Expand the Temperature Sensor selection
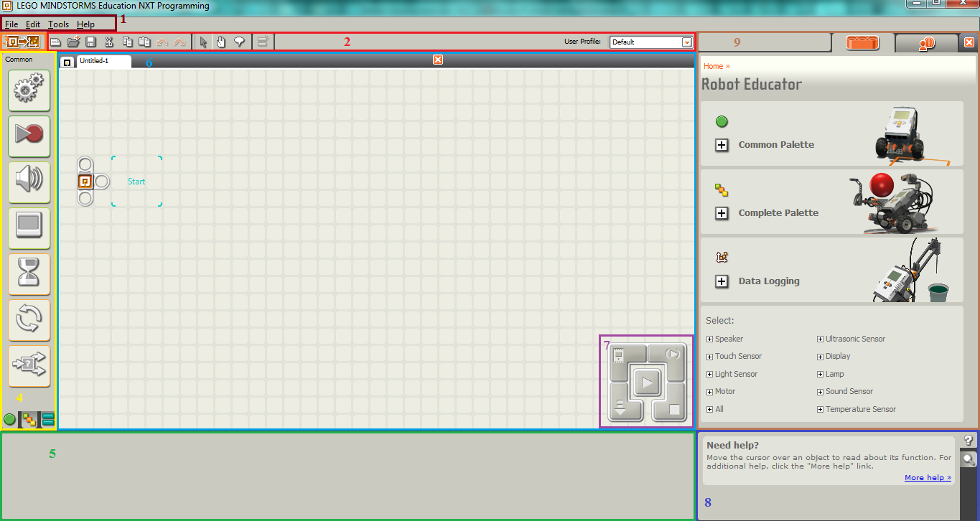This screenshot has height=521, width=980. [x=821, y=410]
